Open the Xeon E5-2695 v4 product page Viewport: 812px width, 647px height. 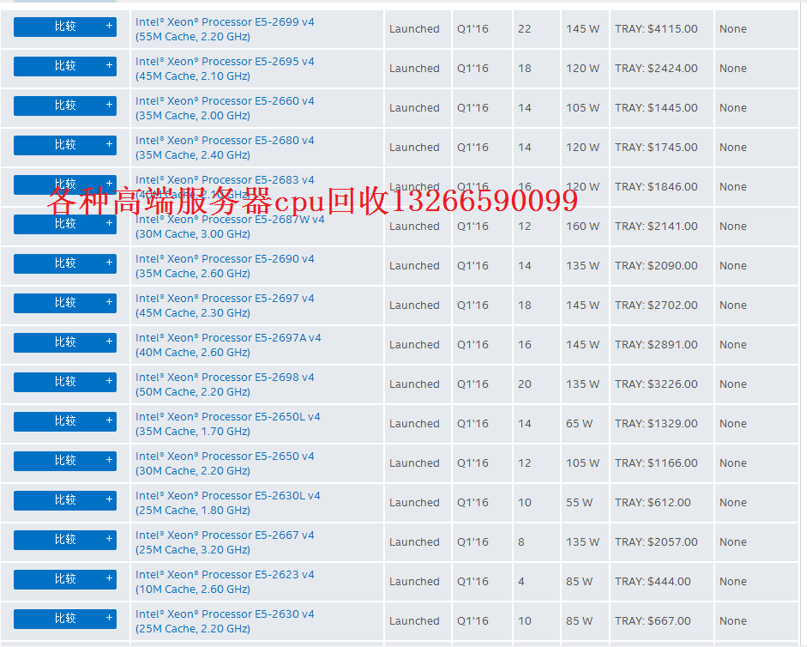225,69
